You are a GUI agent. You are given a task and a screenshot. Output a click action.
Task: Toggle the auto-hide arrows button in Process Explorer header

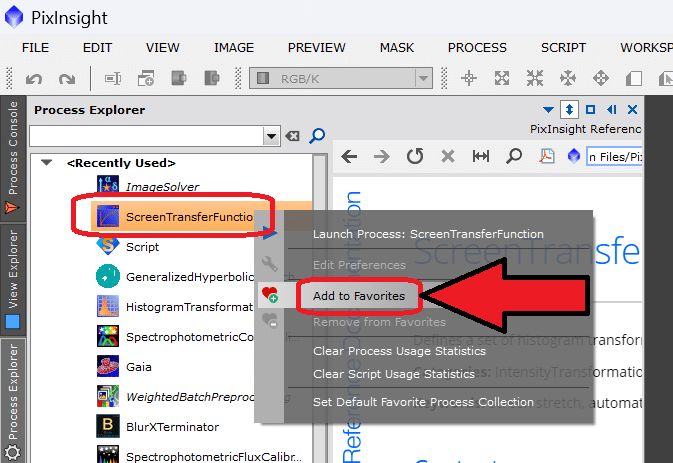tap(569, 110)
